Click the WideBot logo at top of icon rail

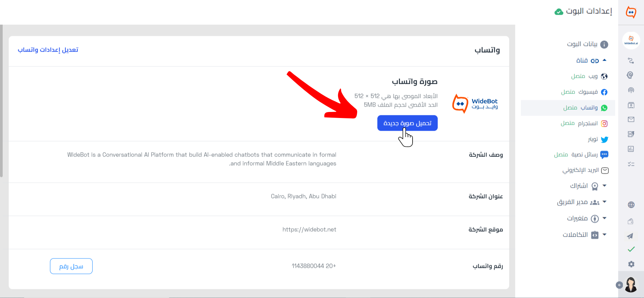coord(631,12)
